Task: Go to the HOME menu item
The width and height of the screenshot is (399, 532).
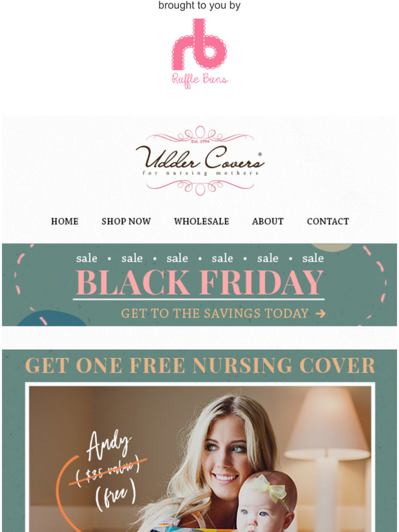Action: [65, 221]
